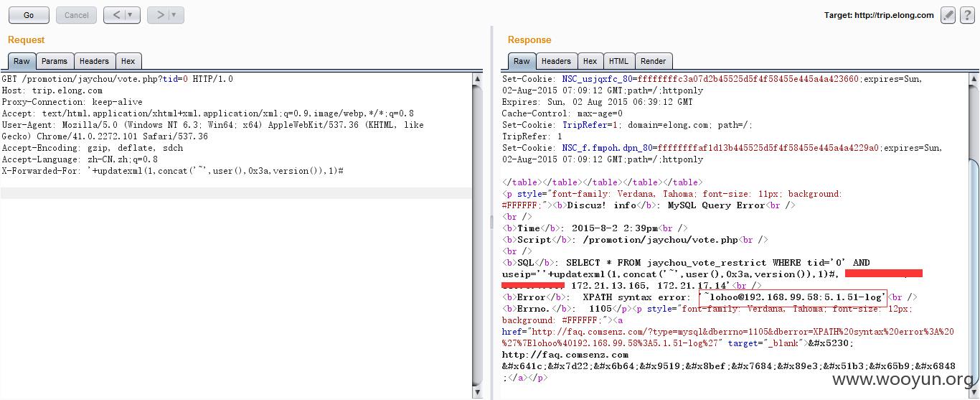Click 'Set-Cookie: TripRefer=1' response line
980x400 pixels.
pos(627,125)
